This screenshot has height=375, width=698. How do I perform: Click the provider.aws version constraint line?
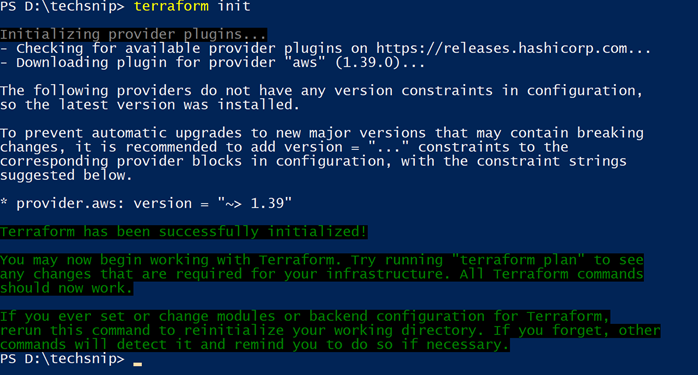pos(146,204)
